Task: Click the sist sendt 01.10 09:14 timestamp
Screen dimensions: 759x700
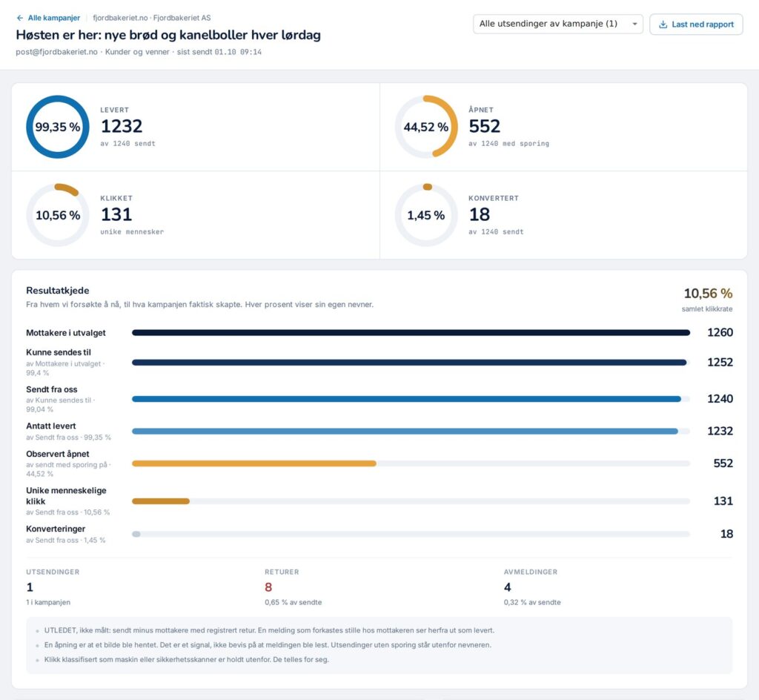Action: pos(219,52)
